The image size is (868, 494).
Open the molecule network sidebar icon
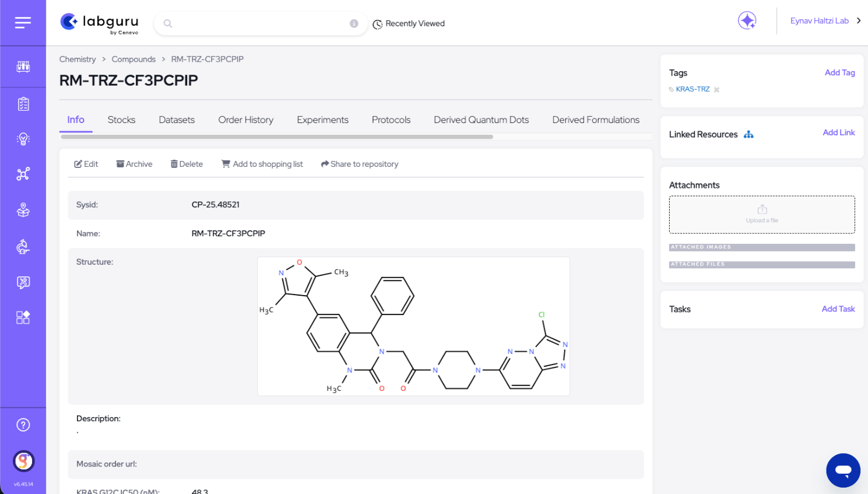point(23,174)
